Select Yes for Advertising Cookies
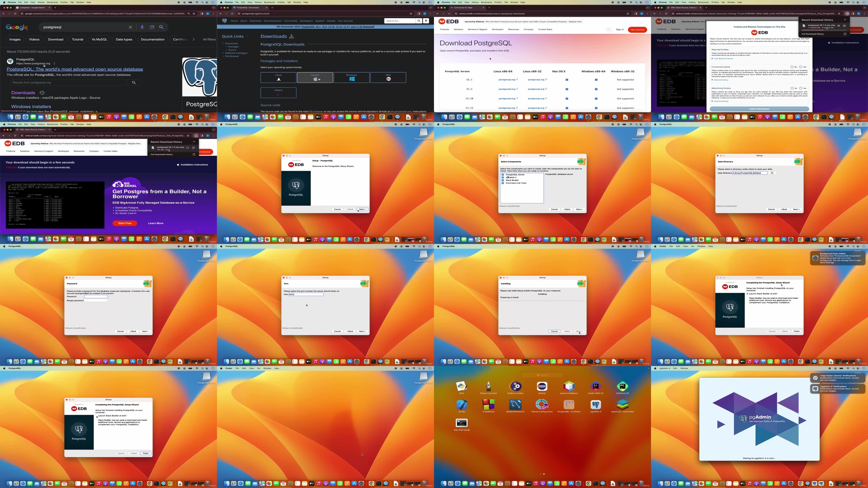The width and height of the screenshot is (868, 488). [801, 88]
